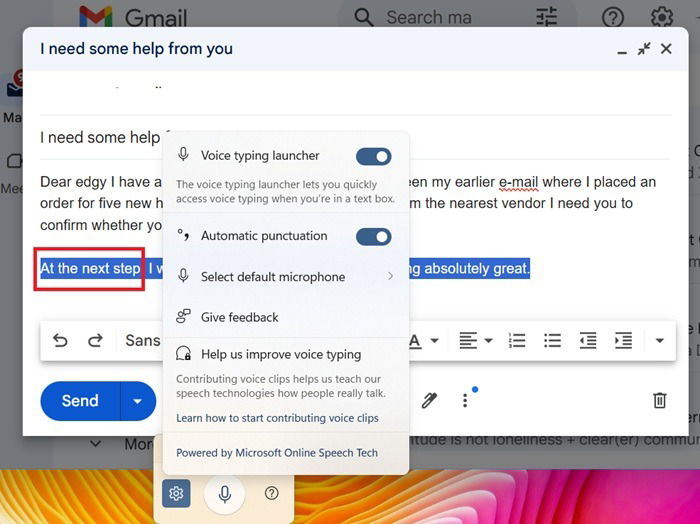Click the voice typing help question mark
This screenshot has height=524, width=700.
[x=271, y=493]
